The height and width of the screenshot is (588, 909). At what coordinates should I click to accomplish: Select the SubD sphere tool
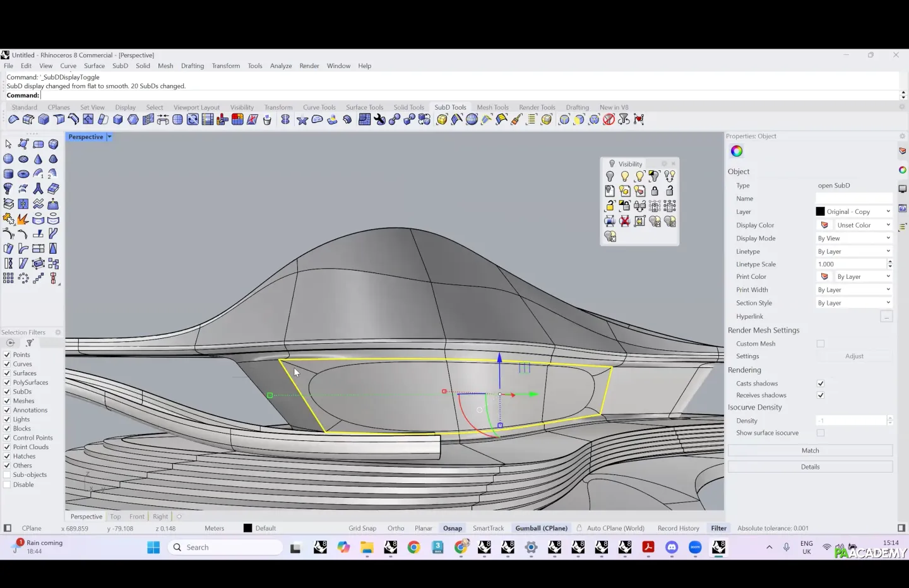click(8, 159)
